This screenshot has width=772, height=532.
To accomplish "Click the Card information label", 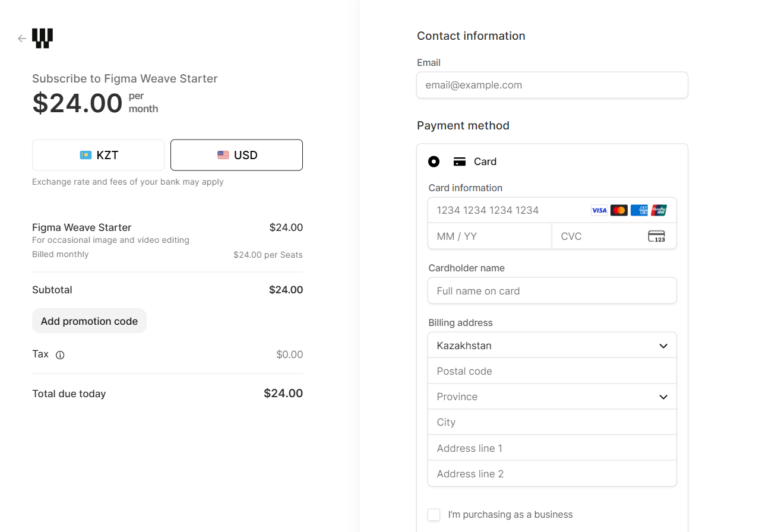I will [x=466, y=188].
